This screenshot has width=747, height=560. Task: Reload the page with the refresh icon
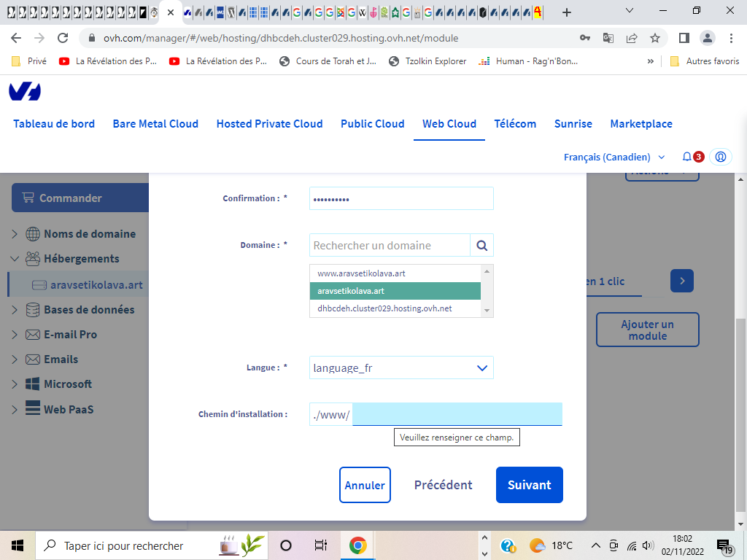63,38
